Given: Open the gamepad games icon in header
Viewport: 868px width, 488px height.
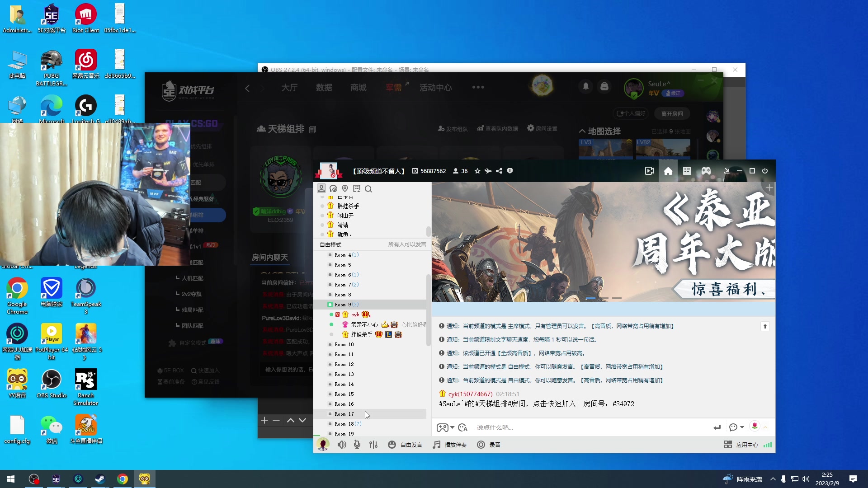Looking at the screenshot, I should click(706, 171).
